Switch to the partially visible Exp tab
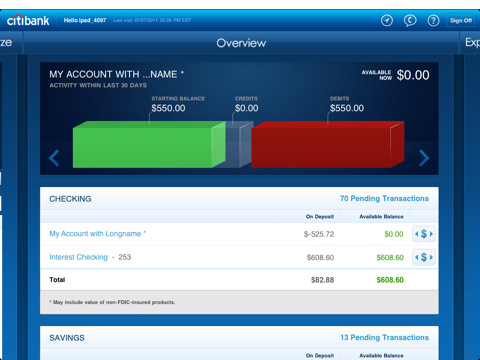The width and height of the screenshot is (480, 360). 472,42
